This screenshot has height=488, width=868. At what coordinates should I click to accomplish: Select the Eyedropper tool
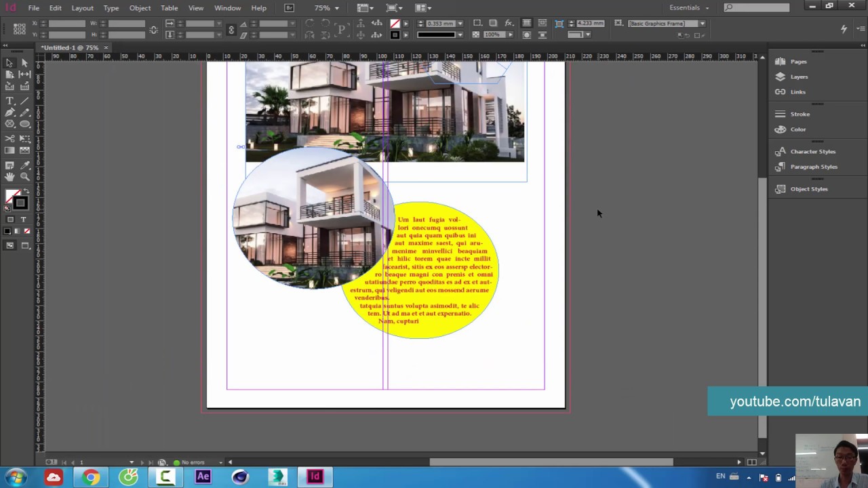pyautogui.click(x=24, y=165)
